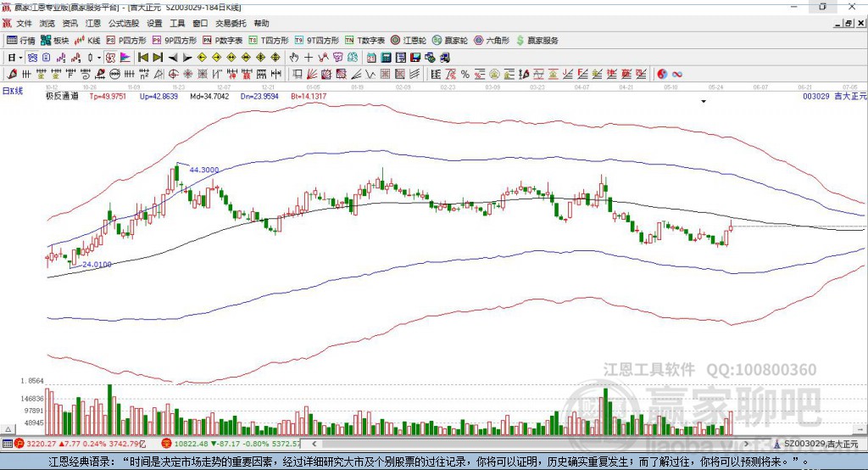Click the horizontal scrollbar right arrow

(746, 444)
